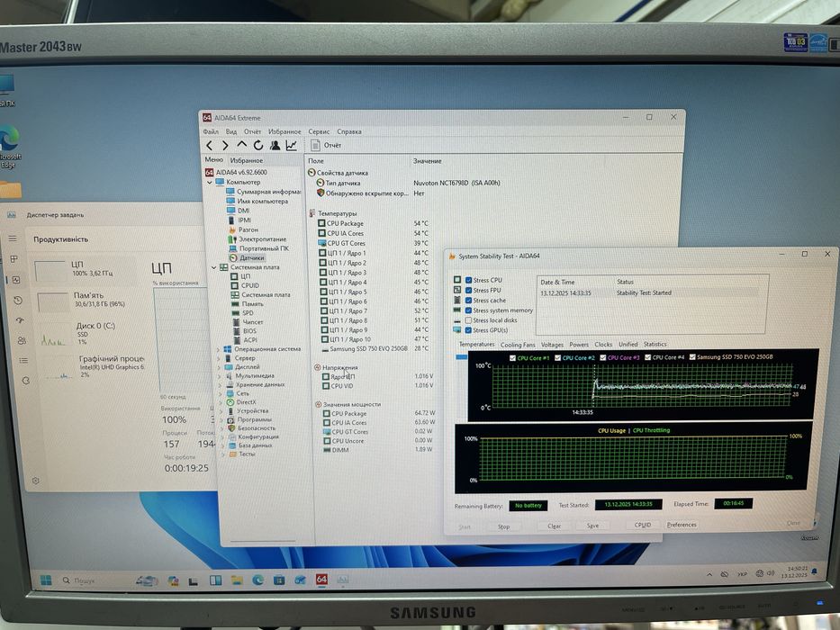Open the Файл menu in AIDA64
This screenshot has height=630, width=840.
[x=211, y=131]
